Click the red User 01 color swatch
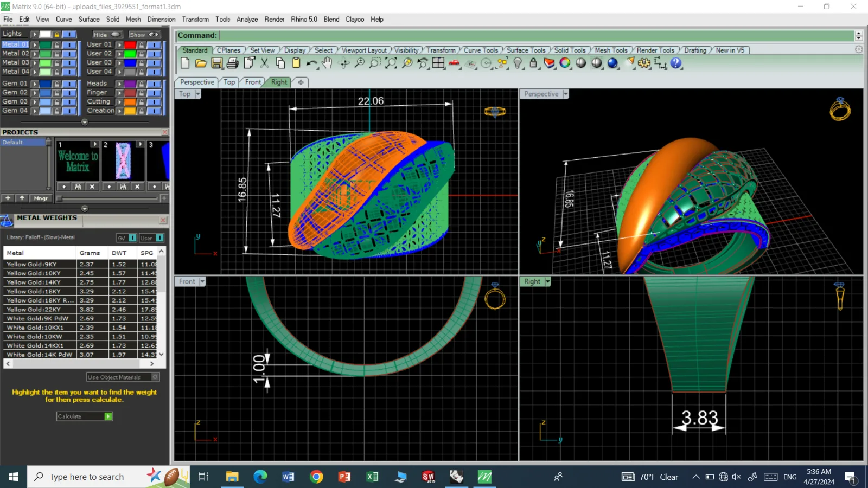868x488 pixels. (x=130, y=44)
